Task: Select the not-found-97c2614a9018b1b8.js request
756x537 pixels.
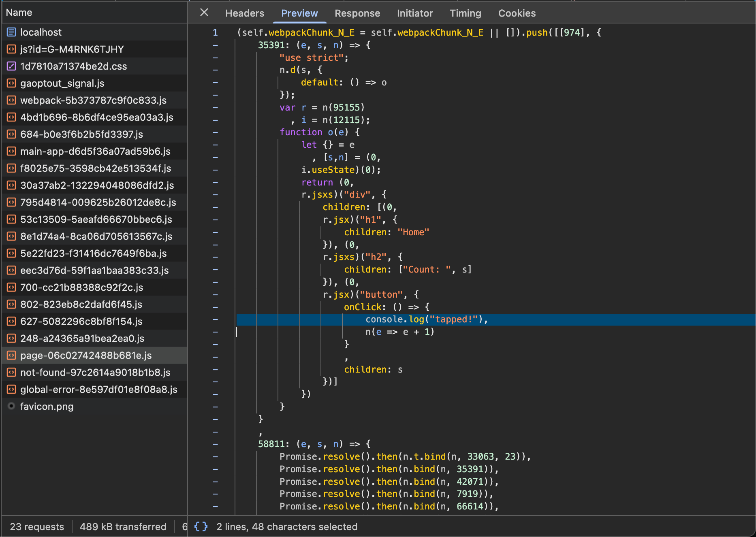Action: click(x=95, y=372)
